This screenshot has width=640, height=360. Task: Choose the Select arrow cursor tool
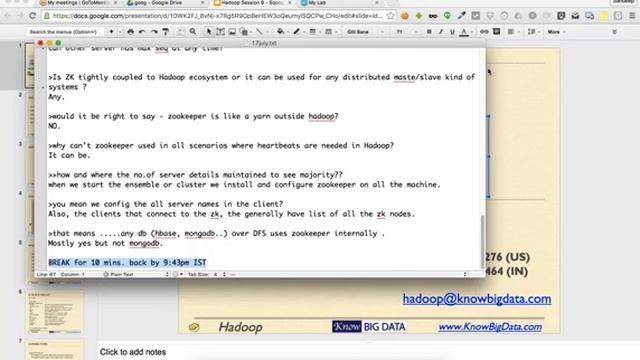(x=209, y=32)
